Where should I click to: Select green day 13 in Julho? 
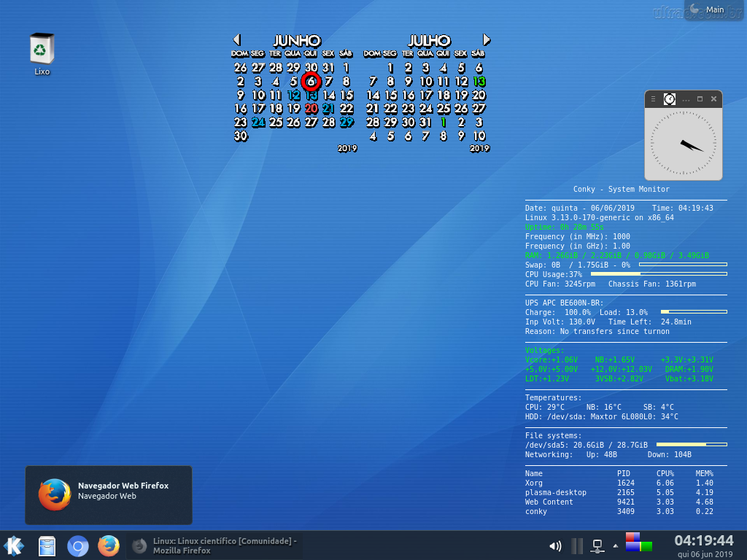point(479,82)
